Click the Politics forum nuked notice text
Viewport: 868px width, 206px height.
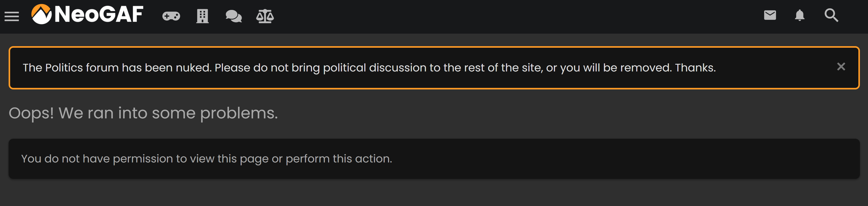pyautogui.click(x=369, y=68)
